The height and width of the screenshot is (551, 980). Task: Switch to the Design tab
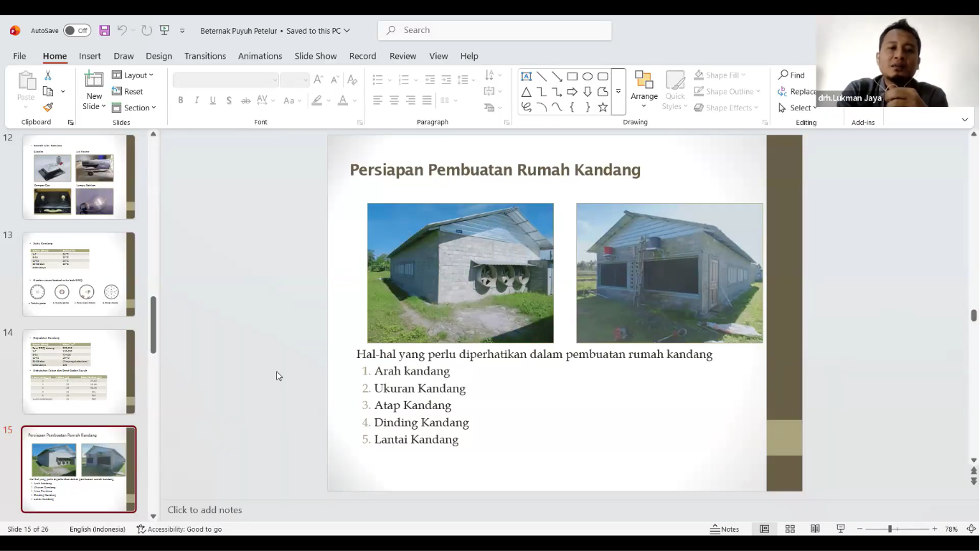(159, 56)
